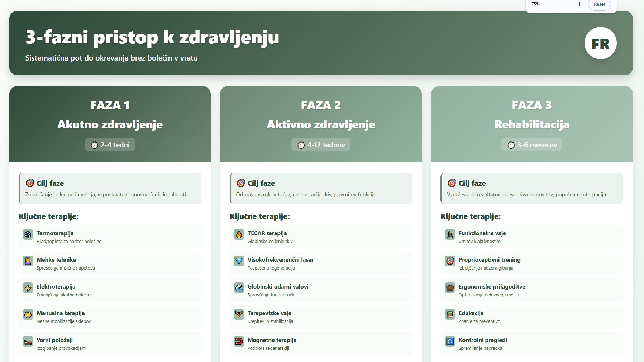The image size is (644, 362).
Task: Click the Elektroterapija lightning bolt icon
Action: point(28,288)
